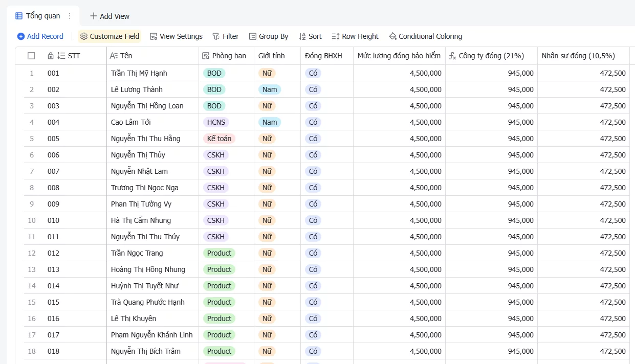
Task: Click the Product tag for Lê Thị Khuyên
Action: pyautogui.click(x=219, y=318)
